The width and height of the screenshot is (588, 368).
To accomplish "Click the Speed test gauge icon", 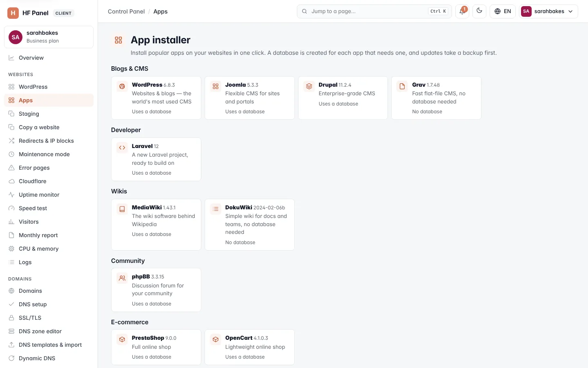I will [x=11, y=208].
